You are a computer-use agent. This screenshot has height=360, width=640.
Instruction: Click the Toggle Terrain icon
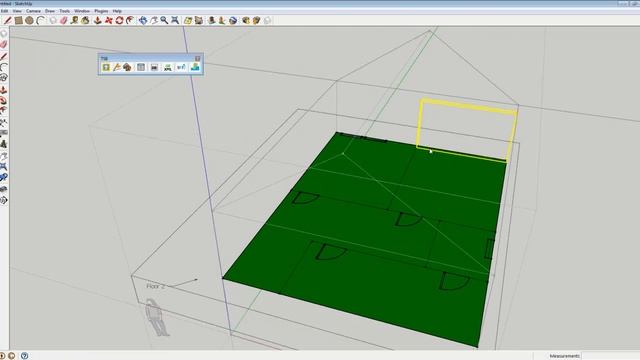[x=199, y=20]
